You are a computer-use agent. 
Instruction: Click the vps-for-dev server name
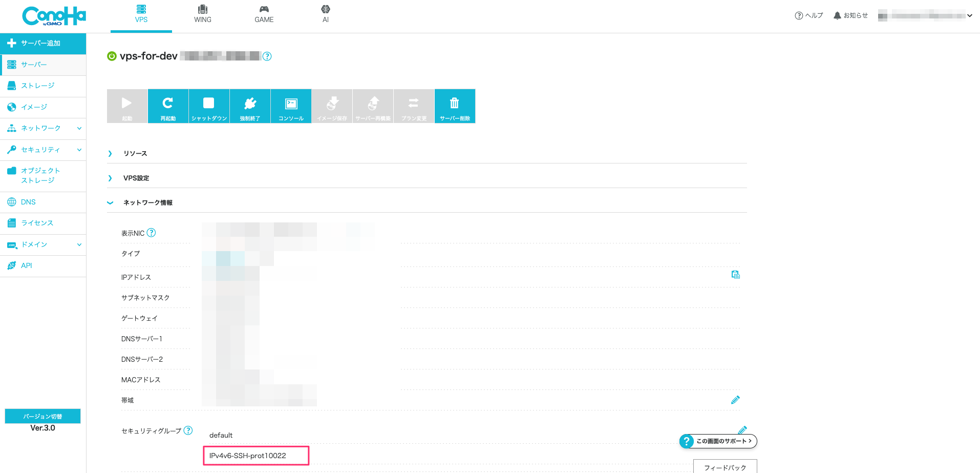(x=148, y=56)
